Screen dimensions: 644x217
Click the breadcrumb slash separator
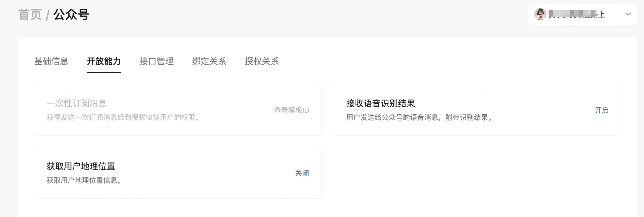pyautogui.click(x=47, y=15)
